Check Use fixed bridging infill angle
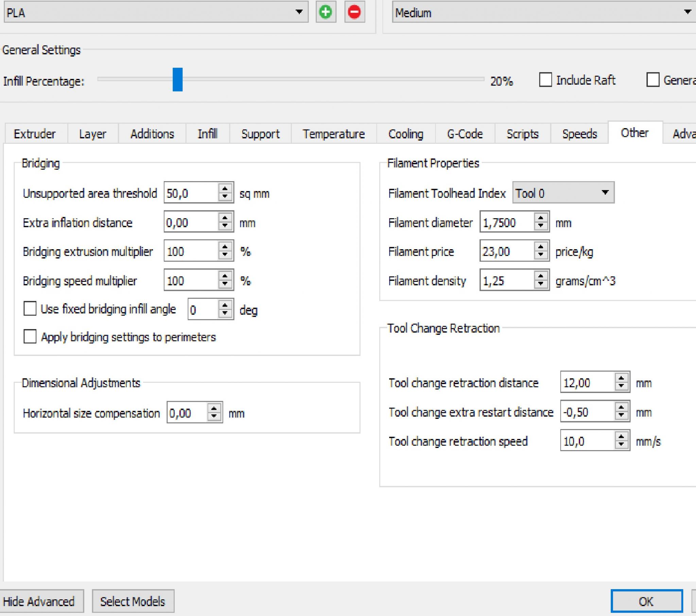The height and width of the screenshot is (616, 696). tap(30, 309)
